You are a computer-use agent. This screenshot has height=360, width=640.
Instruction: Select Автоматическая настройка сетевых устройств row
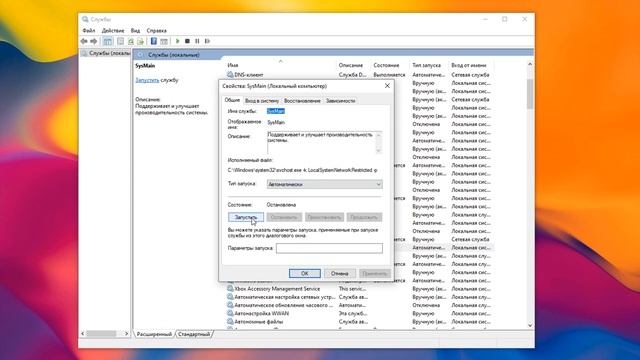(x=359, y=297)
